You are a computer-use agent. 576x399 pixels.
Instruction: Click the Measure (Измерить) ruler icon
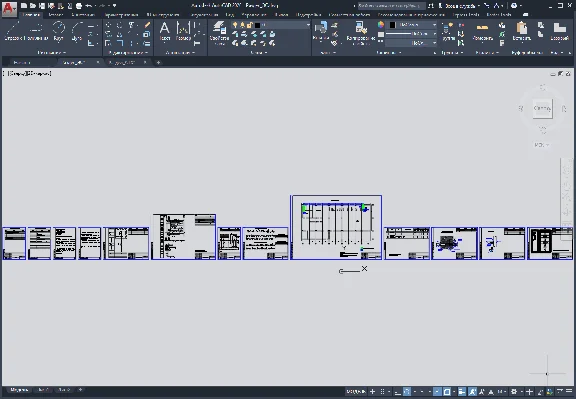[x=482, y=31]
